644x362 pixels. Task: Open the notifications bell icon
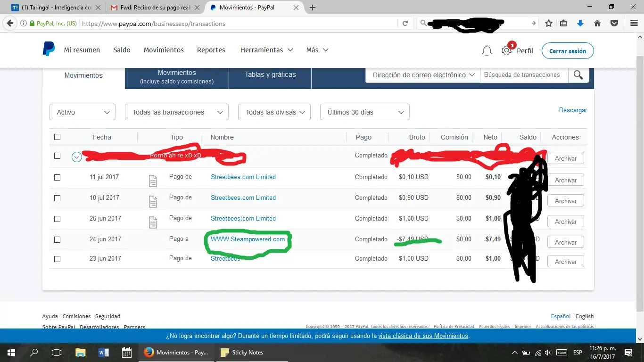tap(487, 51)
